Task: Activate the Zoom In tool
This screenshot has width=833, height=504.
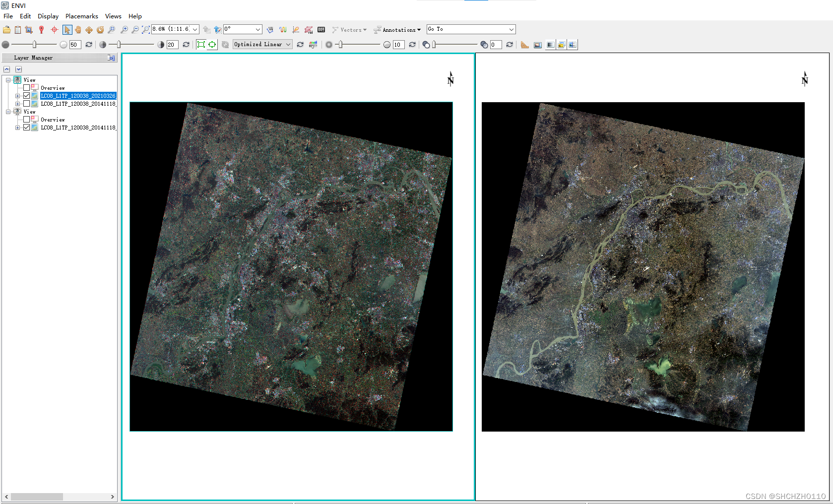Action: [x=124, y=29]
